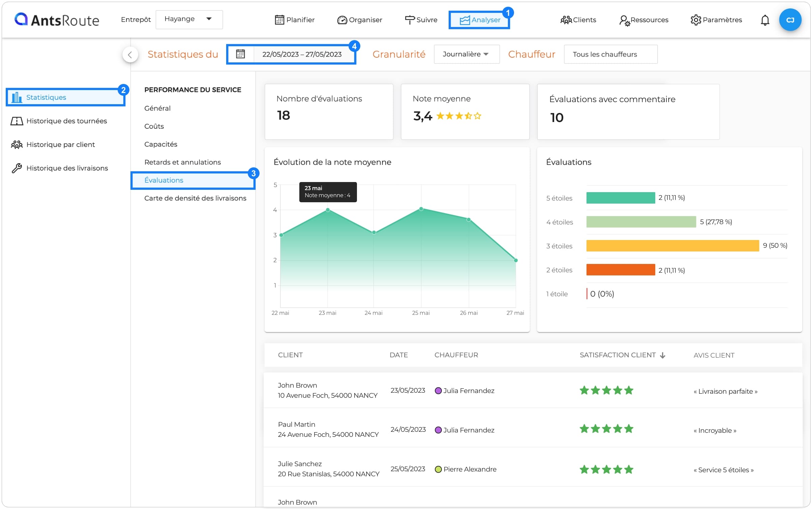Click the 3 étoiles yellow bar
The height and width of the screenshot is (509, 812).
(x=672, y=246)
